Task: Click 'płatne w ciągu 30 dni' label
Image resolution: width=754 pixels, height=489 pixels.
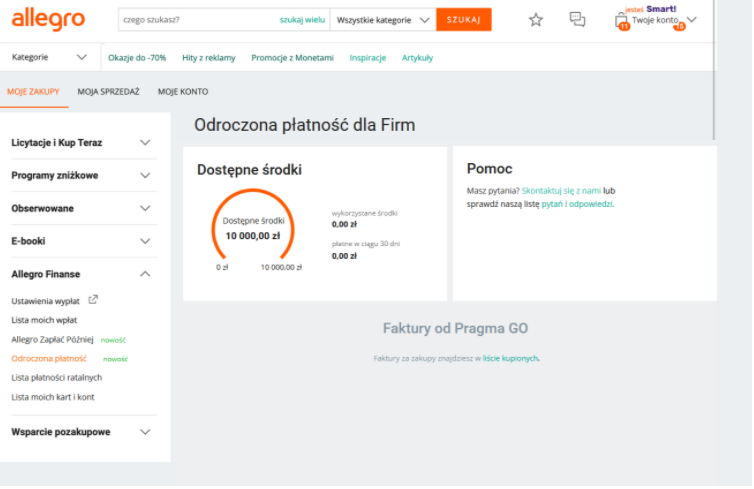Action: point(366,244)
